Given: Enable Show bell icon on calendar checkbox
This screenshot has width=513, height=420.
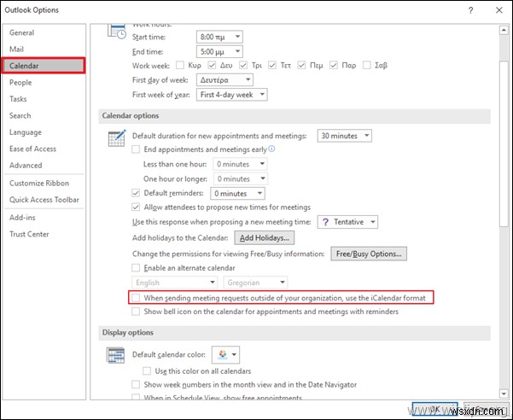Looking at the screenshot, I should click(x=136, y=312).
